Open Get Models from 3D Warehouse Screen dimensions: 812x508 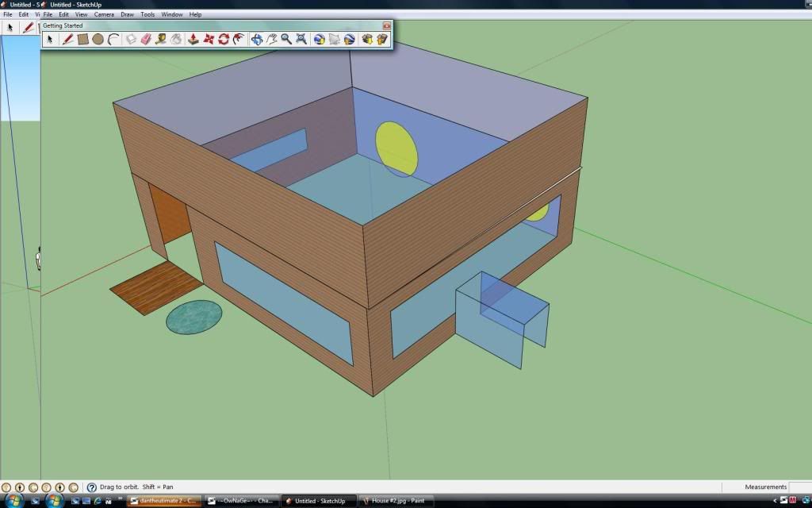pos(367,39)
